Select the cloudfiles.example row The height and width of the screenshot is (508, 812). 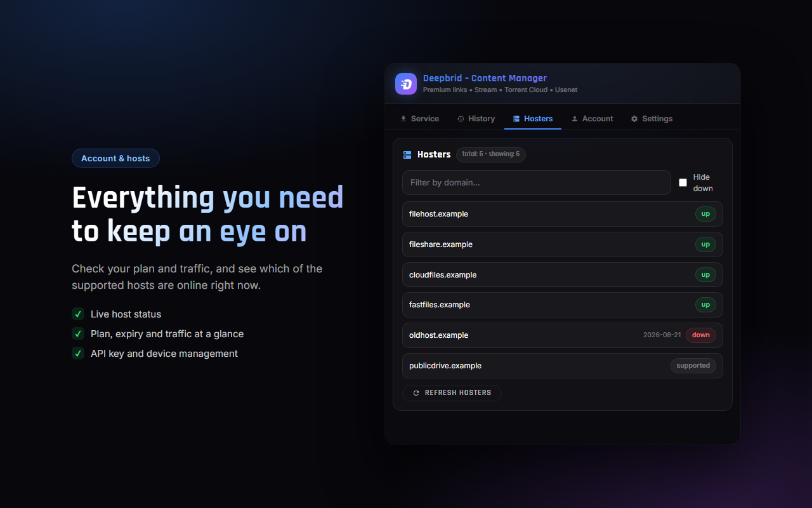click(563, 275)
